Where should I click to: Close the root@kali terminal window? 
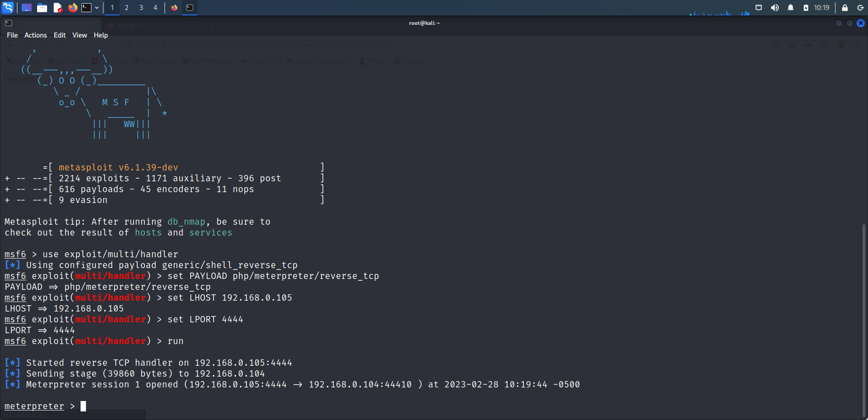tap(861, 23)
